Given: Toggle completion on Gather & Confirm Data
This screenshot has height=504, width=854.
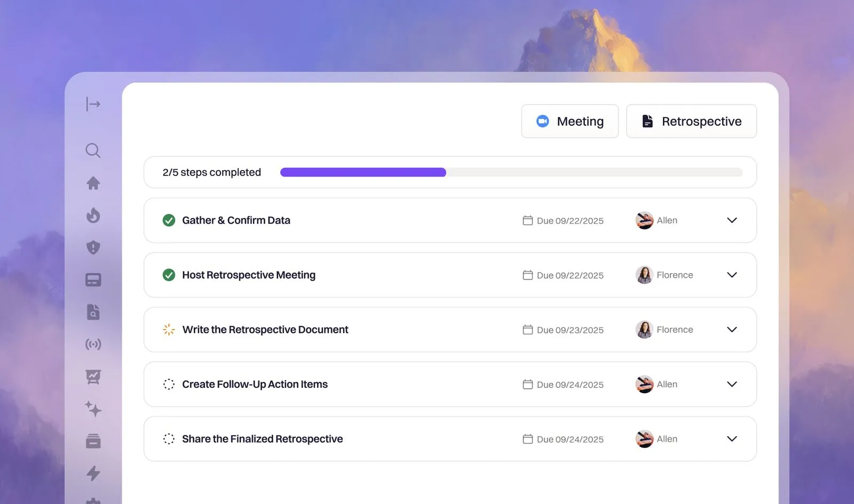Looking at the screenshot, I should [x=169, y=220].
